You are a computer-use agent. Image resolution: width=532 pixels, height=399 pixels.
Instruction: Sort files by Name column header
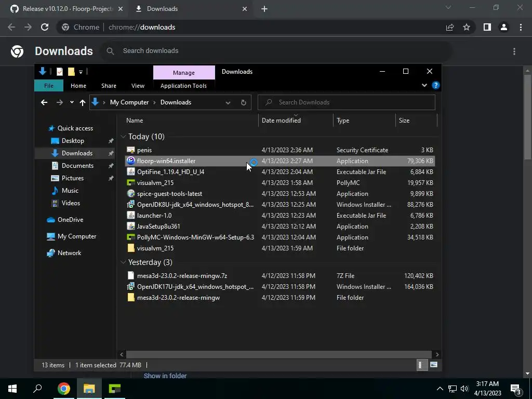tap(190, 121)
